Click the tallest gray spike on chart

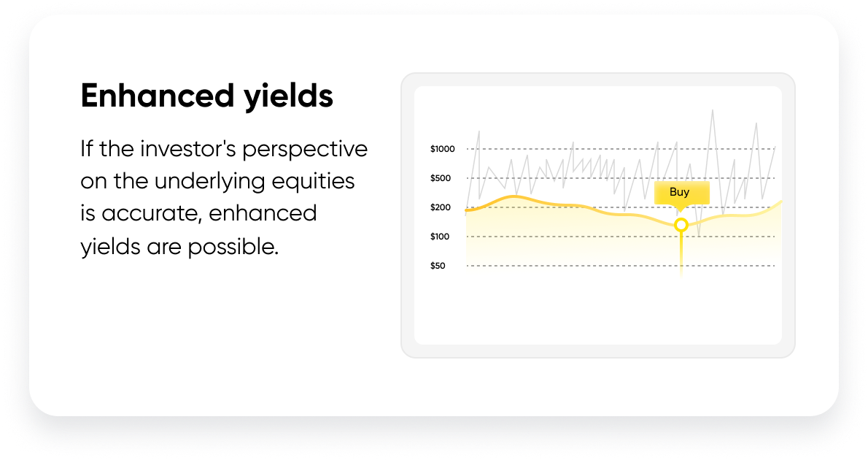tap(713, 112)
